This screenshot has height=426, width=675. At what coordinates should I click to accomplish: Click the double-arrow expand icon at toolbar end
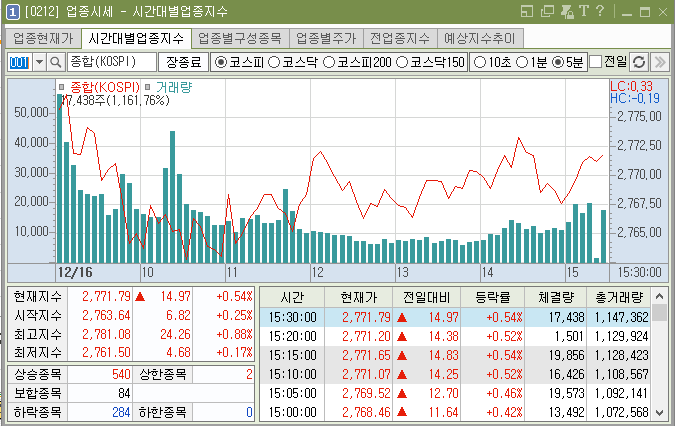tap(660, 62)
